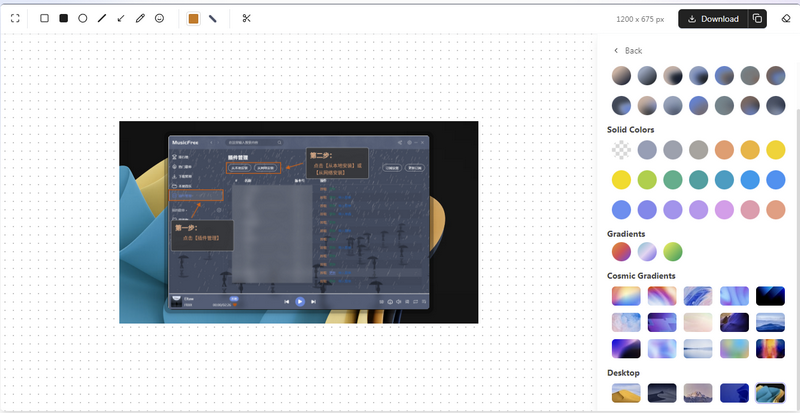The width and height of the screenshot is (800, 413).
Task: Select the dark night dunes desktop wallpaper
Action: (x=662, y=393)
